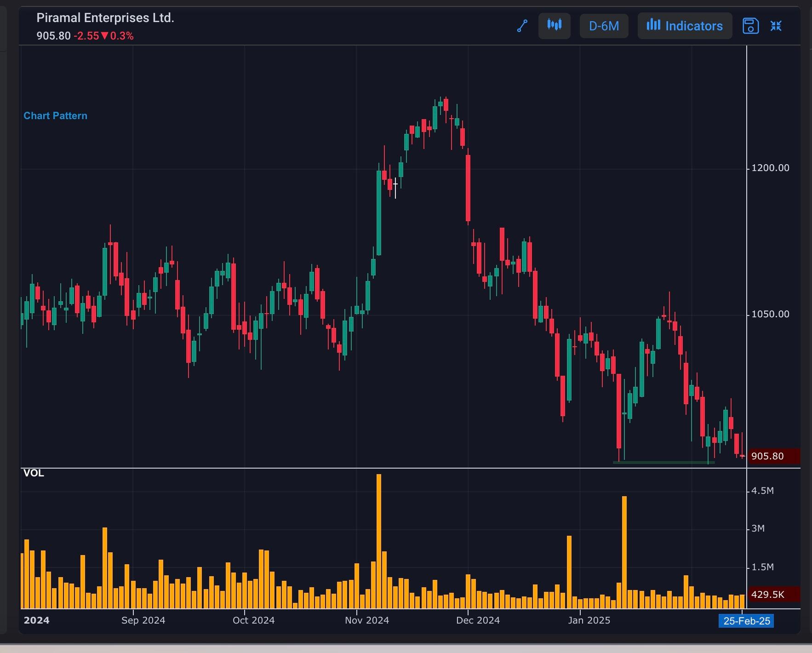Click the 2024 year label on time axis
812x653 pixels.
pos(36,620)
